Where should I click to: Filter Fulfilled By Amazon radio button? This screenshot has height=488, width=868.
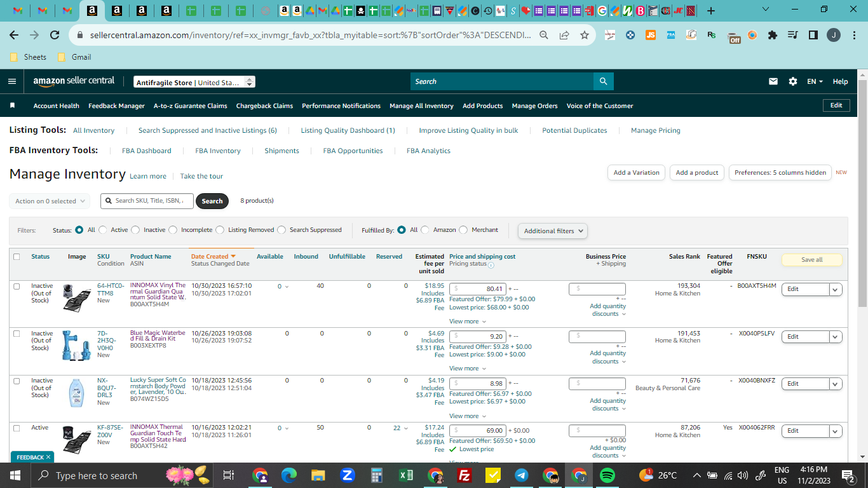[425, 230]
